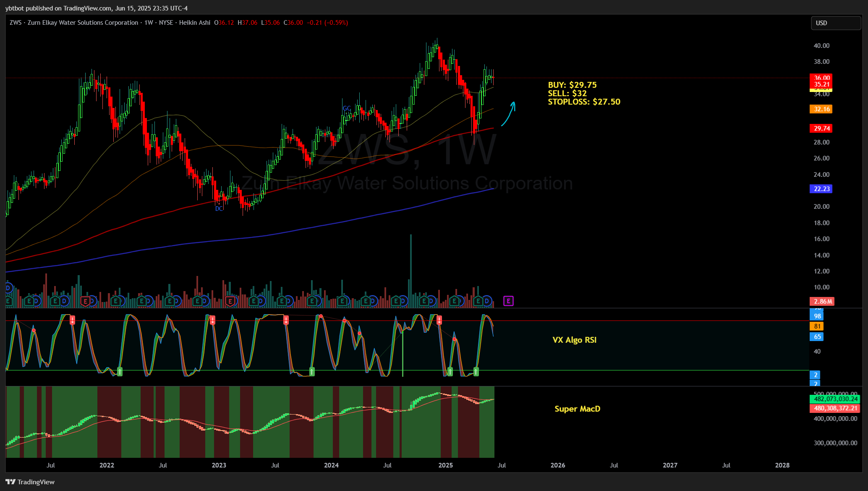Click the blue 22.23 moving average tag
Screen dimensions: 868x491
821,189
